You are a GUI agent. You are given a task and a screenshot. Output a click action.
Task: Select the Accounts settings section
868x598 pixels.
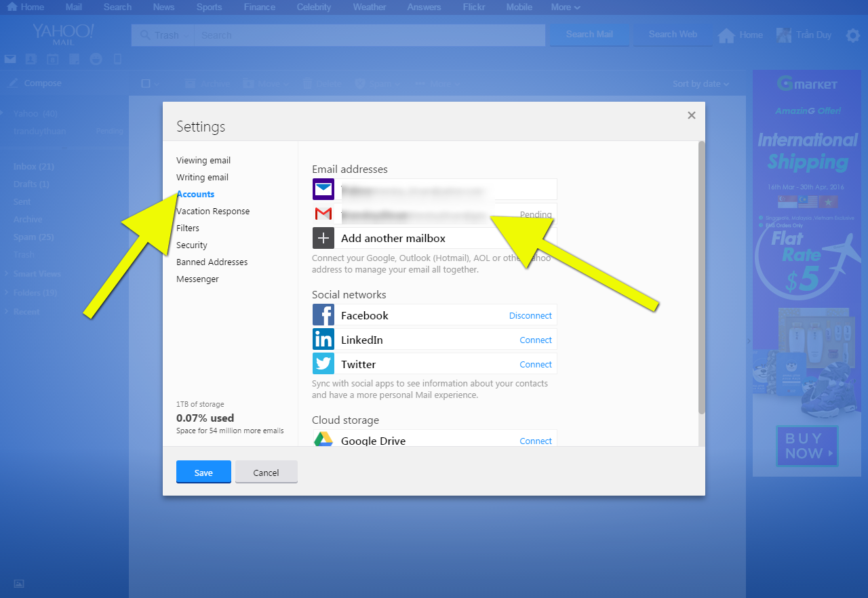click(195, 195)
